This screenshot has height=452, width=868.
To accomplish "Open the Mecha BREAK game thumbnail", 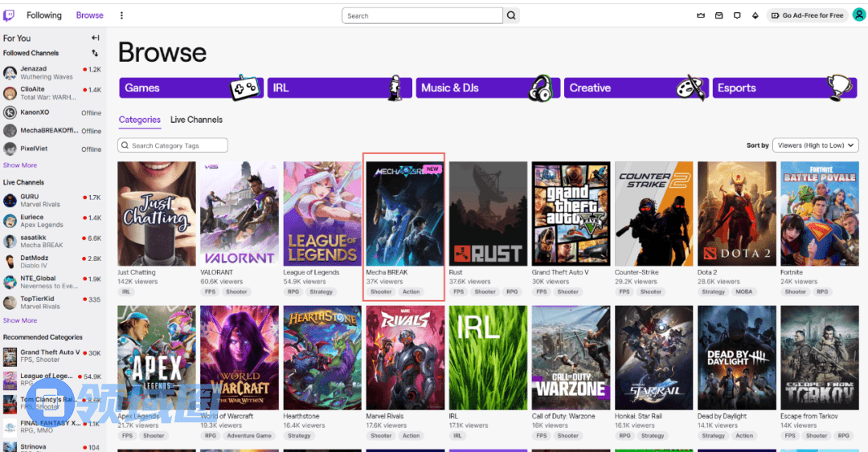I will 403,214.
